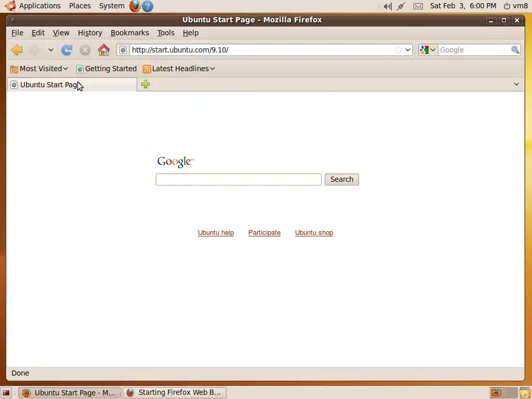Image resolution: width=532 pixels, height=399 pixels.
Task: Click the Ubuntu logo in top panel
Action: pyautogui.click(x=10, y=6)
